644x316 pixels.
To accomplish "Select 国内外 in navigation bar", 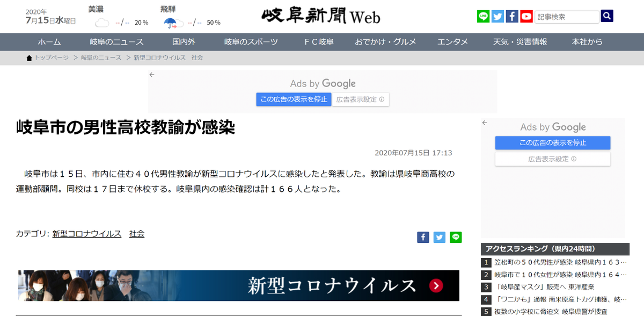I will 184,42.
